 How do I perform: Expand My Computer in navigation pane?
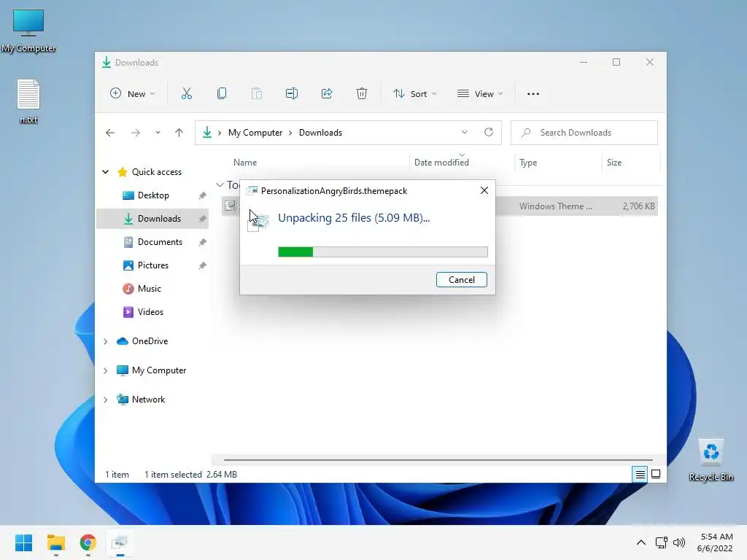(106, 370)
